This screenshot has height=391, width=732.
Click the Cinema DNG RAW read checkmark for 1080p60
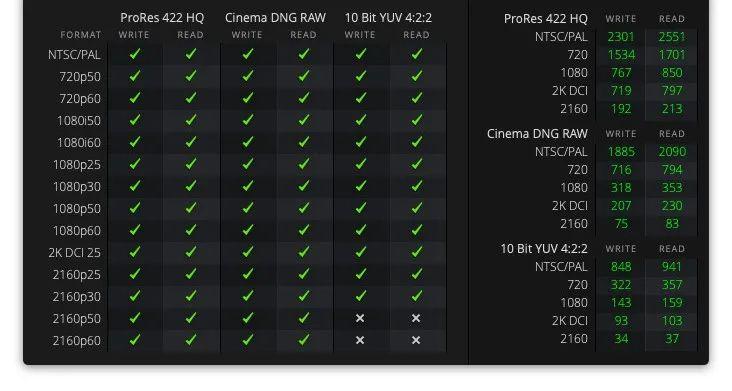point(304,230)
